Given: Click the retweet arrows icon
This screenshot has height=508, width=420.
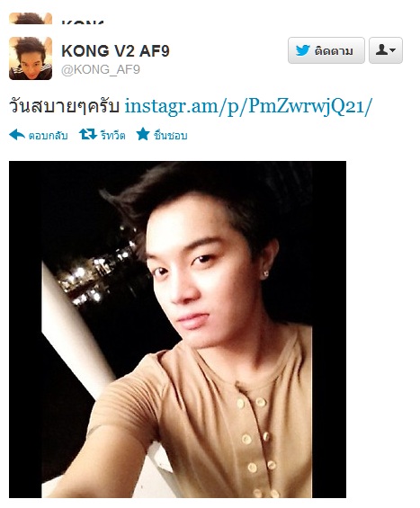Looking at the screenshot, I should pyautogui.click(x=88, y=134).
